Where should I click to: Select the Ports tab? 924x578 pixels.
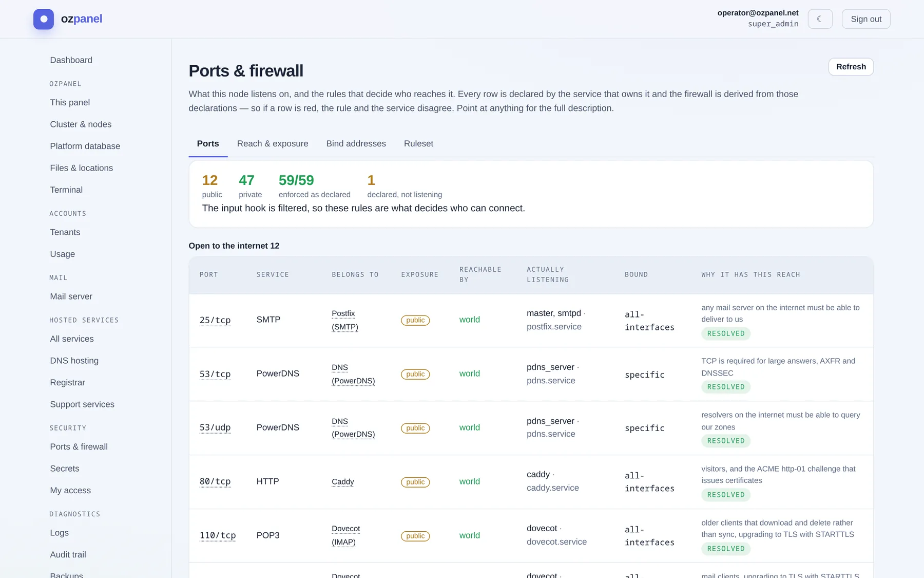[208, 144]
